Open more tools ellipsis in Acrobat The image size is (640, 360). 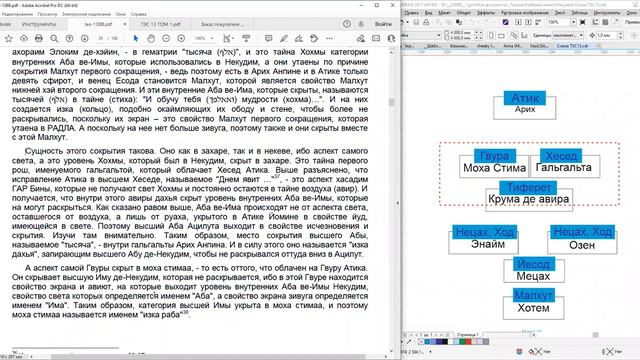point(329,38)
